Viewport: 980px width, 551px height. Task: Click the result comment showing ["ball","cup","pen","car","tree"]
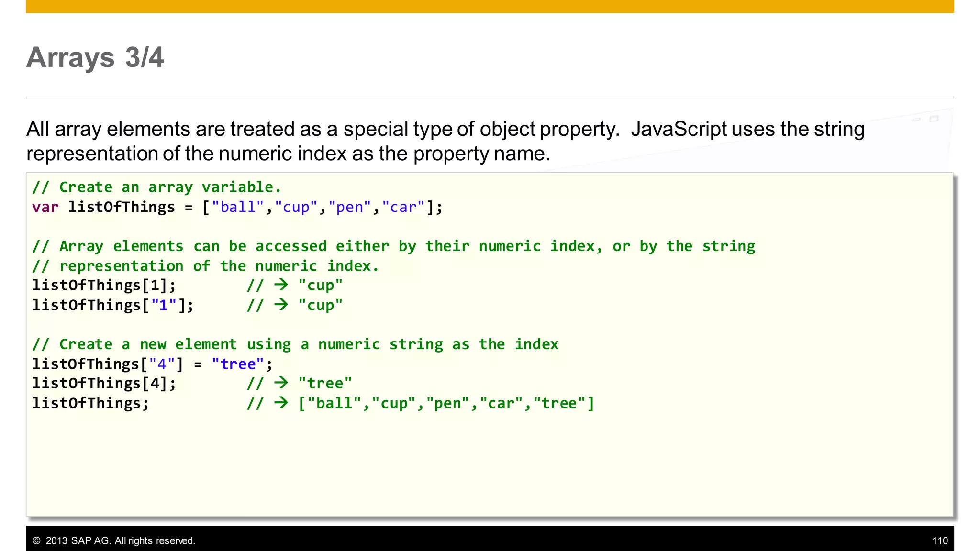coord(421,403)
